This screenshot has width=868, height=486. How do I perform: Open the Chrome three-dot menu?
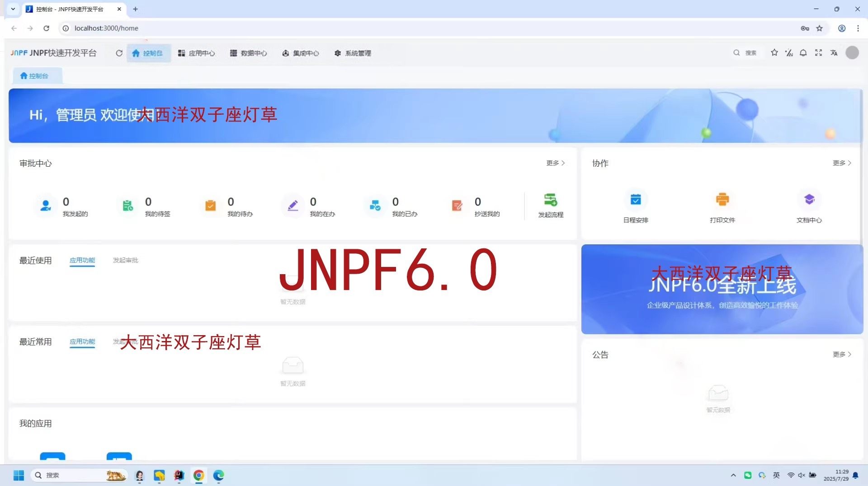[x=858, y=28]
